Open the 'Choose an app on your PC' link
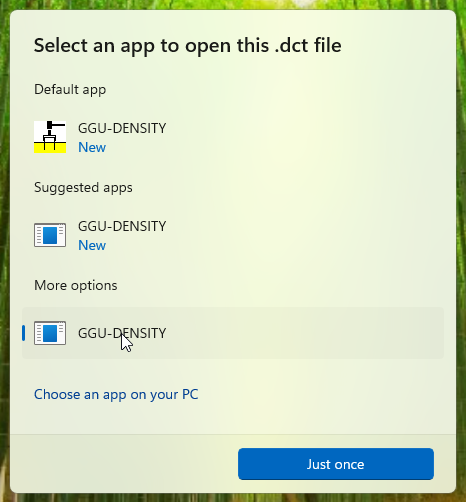This screenshot has width=466, height=502. click(116, 395)
